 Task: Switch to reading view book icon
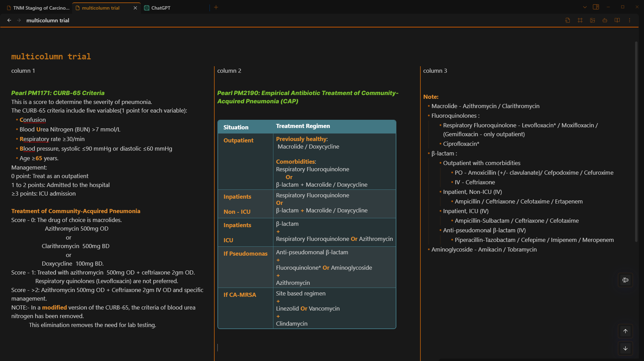pos(617,20)
